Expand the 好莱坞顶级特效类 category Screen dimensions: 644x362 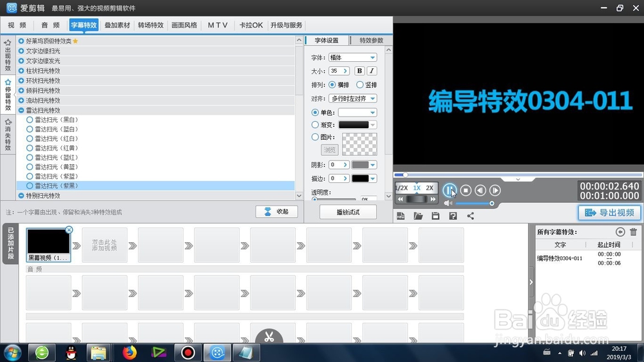point(21,41)
